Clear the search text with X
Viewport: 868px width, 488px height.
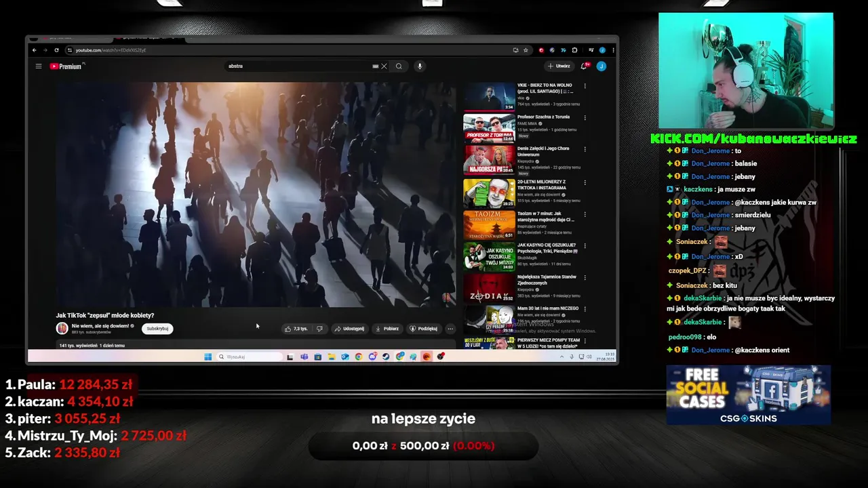click(x=384, y=66)
